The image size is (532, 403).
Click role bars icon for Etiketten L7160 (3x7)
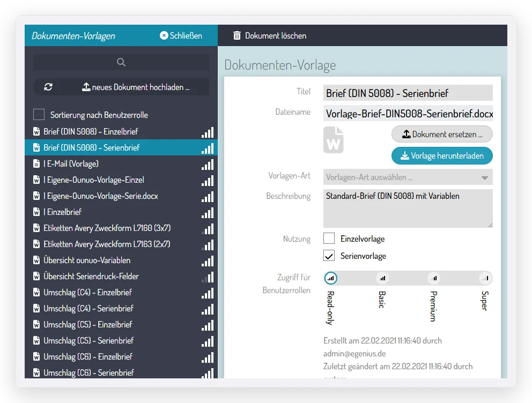click(x=208, y=229)
